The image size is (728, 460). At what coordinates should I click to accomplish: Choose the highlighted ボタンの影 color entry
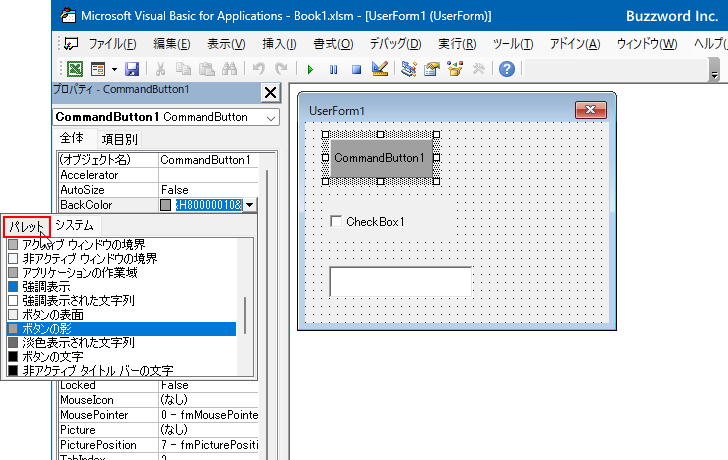click(122, 329)
